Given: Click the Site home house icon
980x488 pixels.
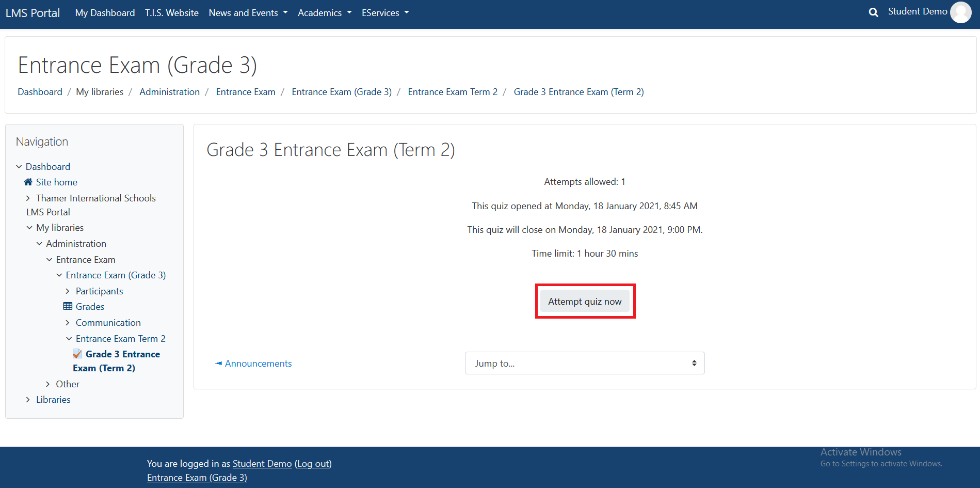Looking at the screenshot, I should coord(28,182).
